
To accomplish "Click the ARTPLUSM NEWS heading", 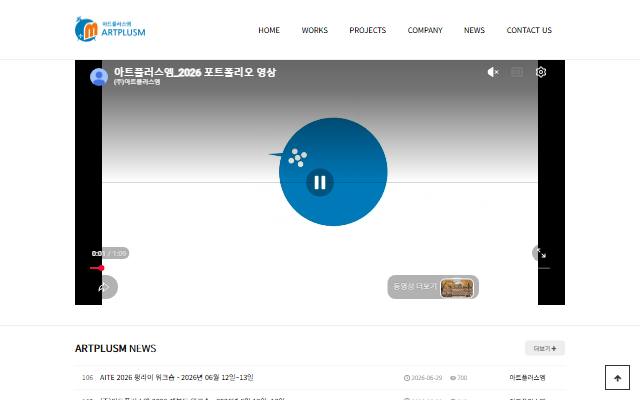I will tap(116, 348).
